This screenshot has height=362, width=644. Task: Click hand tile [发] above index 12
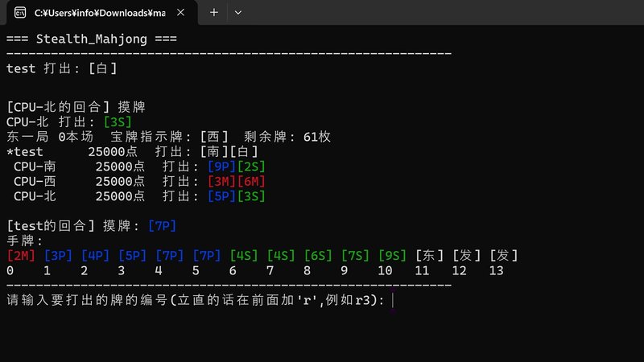pyautogui.click(x=467, y=256)
